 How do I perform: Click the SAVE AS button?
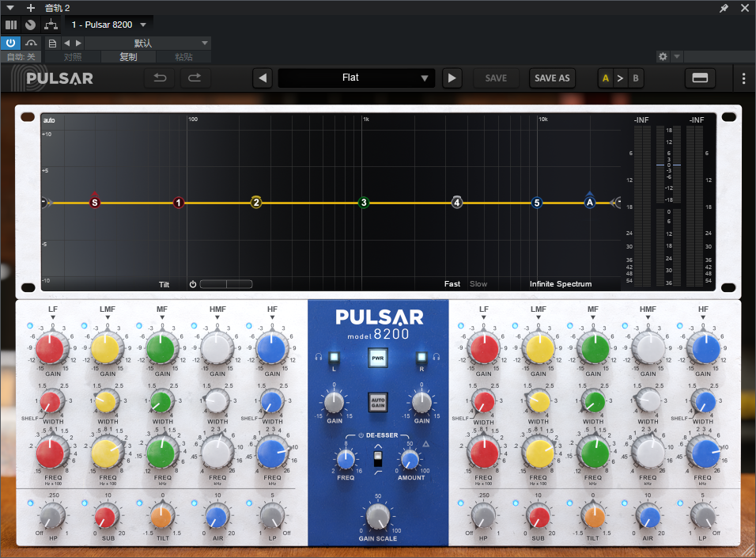click(x=552, y=78)
